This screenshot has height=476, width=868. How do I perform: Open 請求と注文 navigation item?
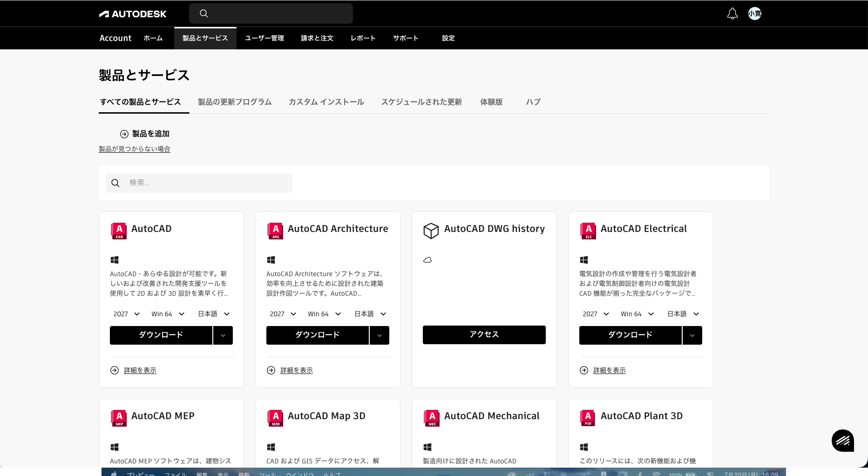coord(317,38)
